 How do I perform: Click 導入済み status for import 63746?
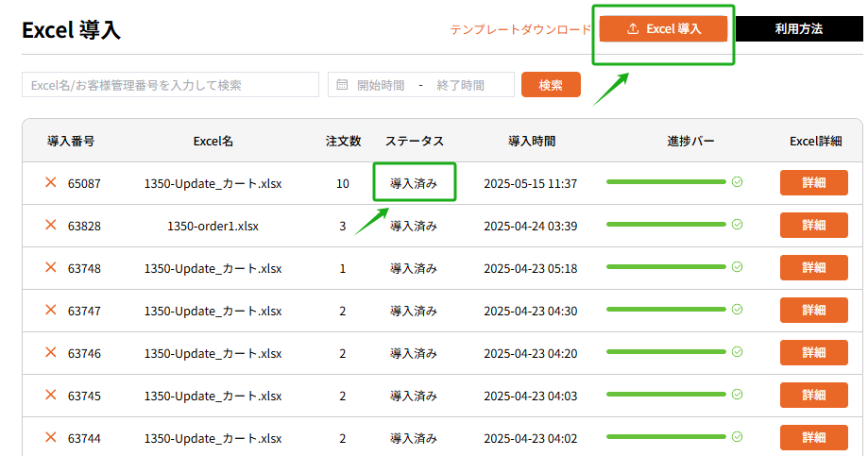click(x=414, y=353)
